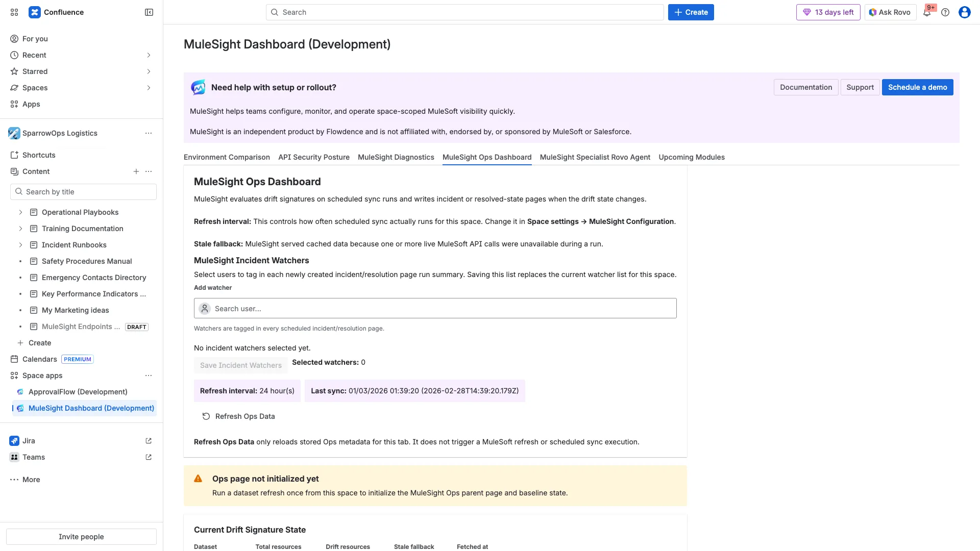Collapse the sidebar with the panel icon
The width and height of the screenshot is (980, 551).
(149, 12)
